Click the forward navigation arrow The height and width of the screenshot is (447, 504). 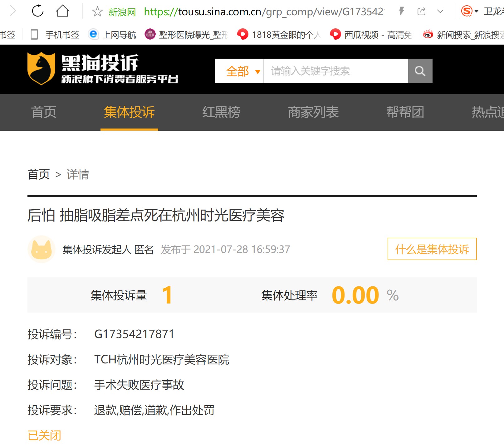[x=13, y=11]
